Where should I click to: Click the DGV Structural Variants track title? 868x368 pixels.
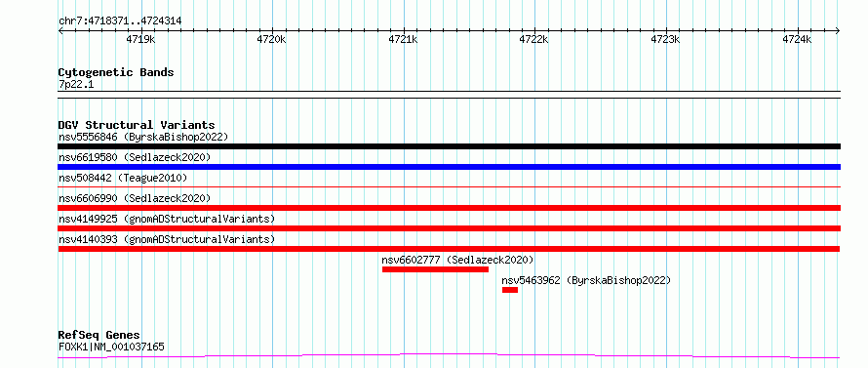click(x=137, y=125)
